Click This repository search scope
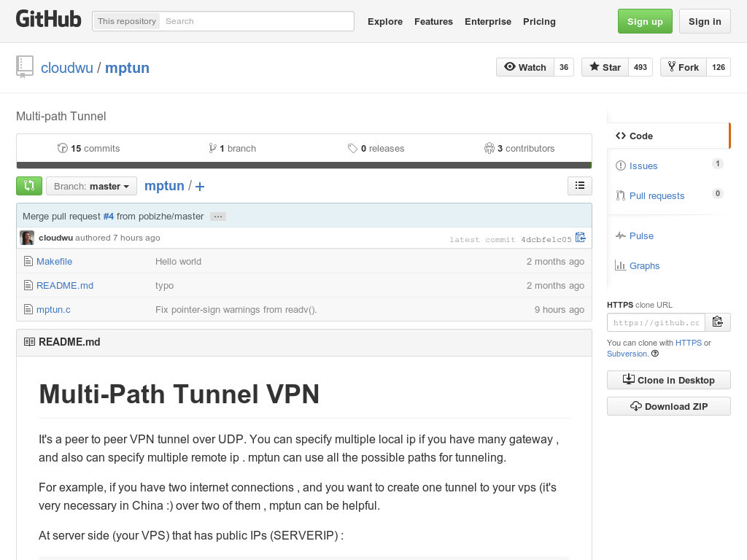The height and width of the screenshot is (560, 747). click(x=127, y=21)
